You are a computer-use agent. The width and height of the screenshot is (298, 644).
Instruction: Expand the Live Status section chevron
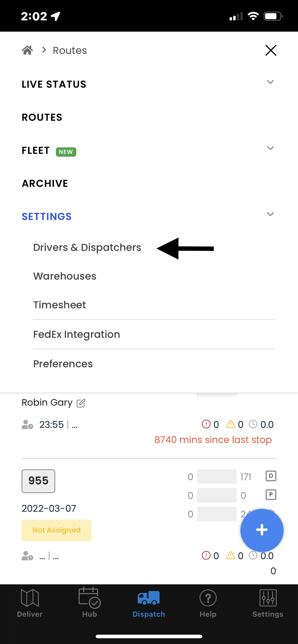pos(270,82)
